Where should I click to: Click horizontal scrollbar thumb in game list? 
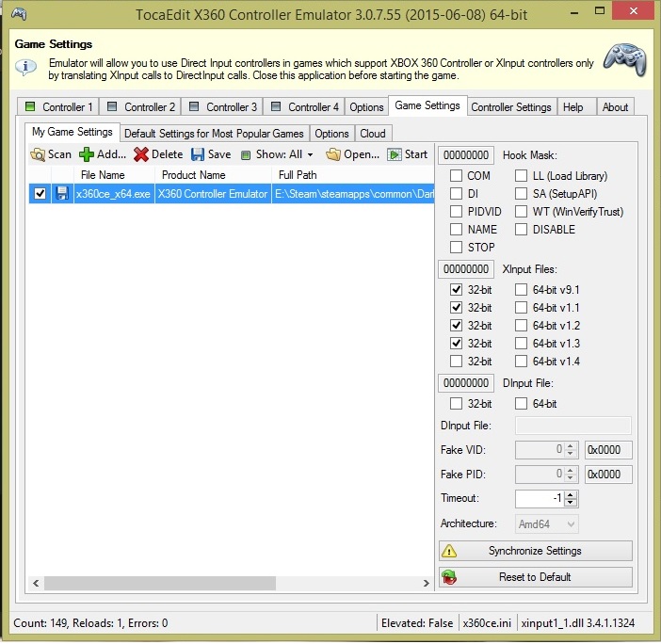pyautogui.click(x=160, y=584)
